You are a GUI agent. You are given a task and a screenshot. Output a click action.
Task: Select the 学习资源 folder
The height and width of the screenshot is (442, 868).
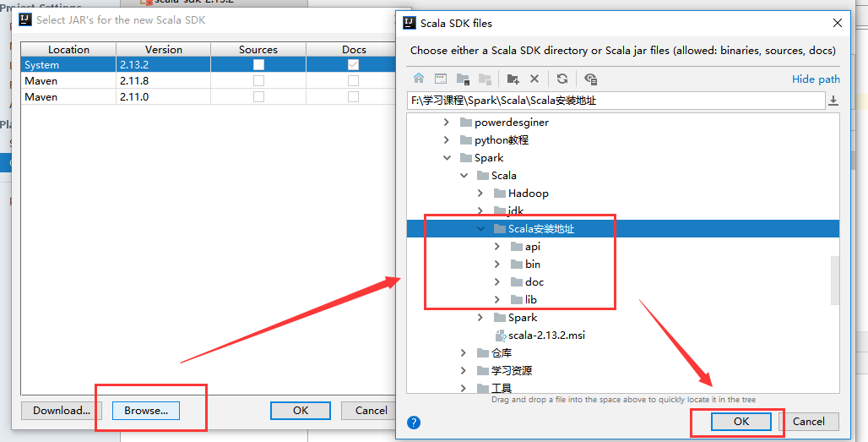[x=512, y=370]
